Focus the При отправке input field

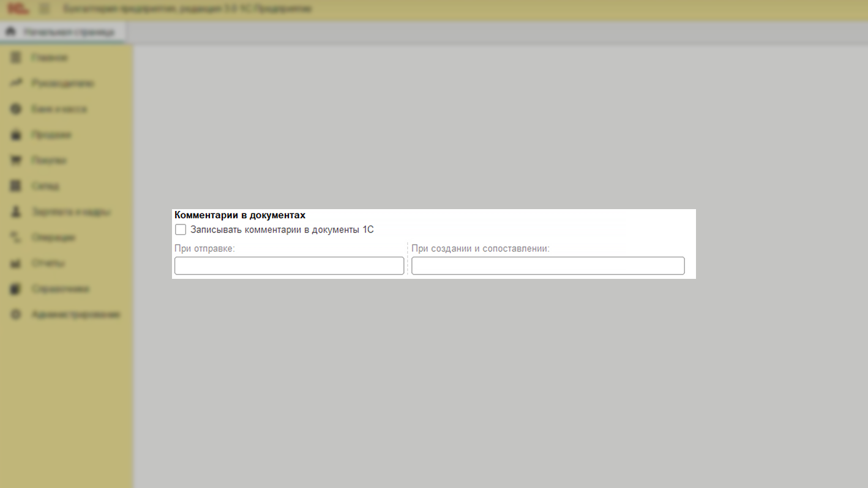(x=289, y=265)
